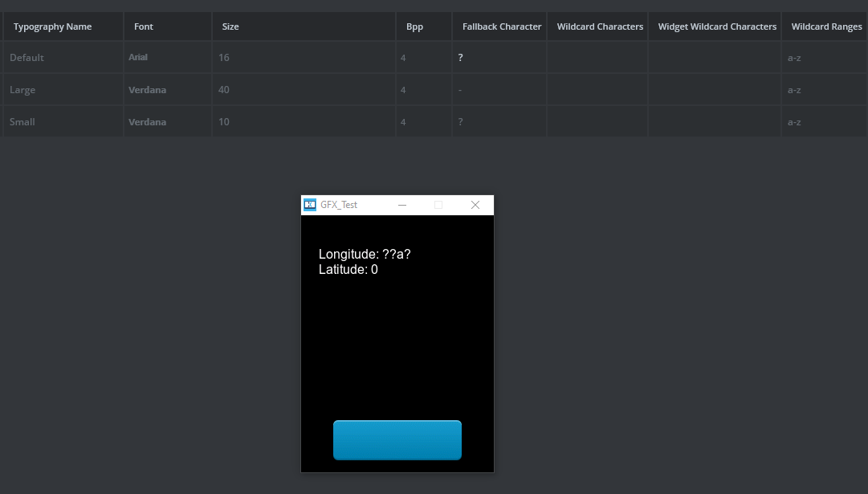Select the Small typography name cell
This screenshot has height=494, width=868.
[x=63, y=122]
